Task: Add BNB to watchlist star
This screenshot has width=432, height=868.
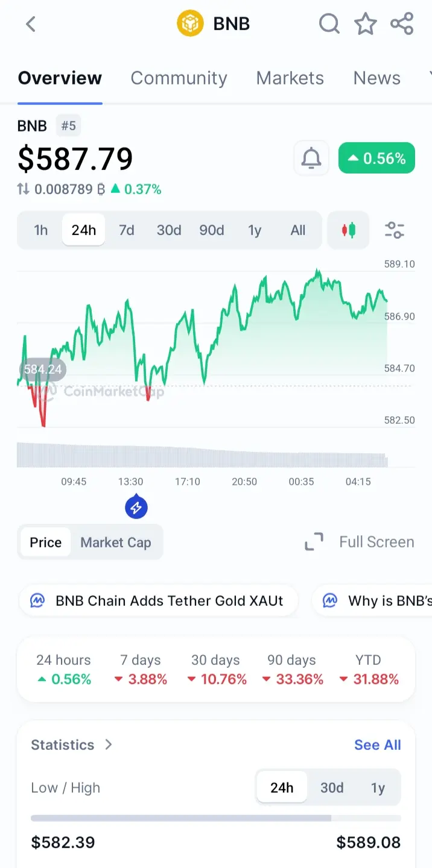Action: click(365, 24)
